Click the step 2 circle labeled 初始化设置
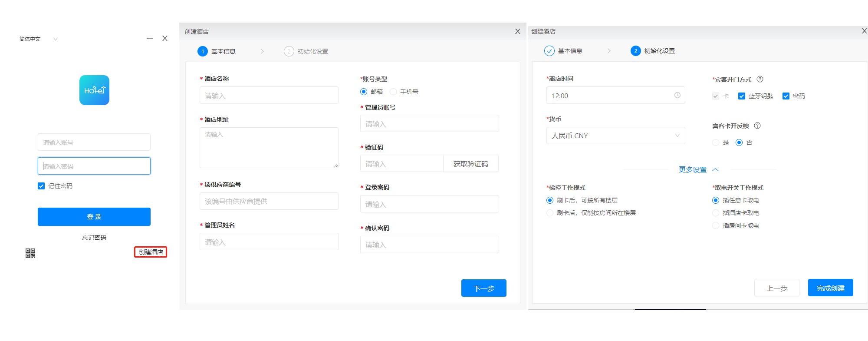Screen dimensions: 868x341 pos(635,51)
